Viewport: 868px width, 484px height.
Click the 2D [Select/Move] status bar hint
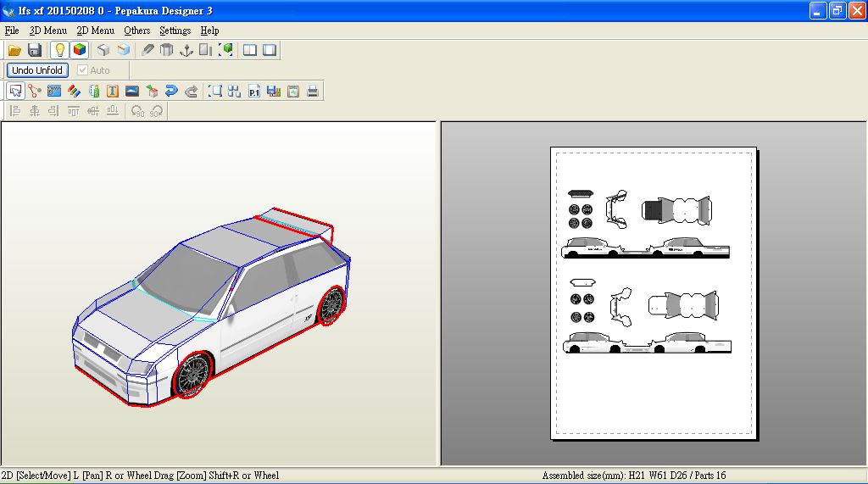[140, 476]
